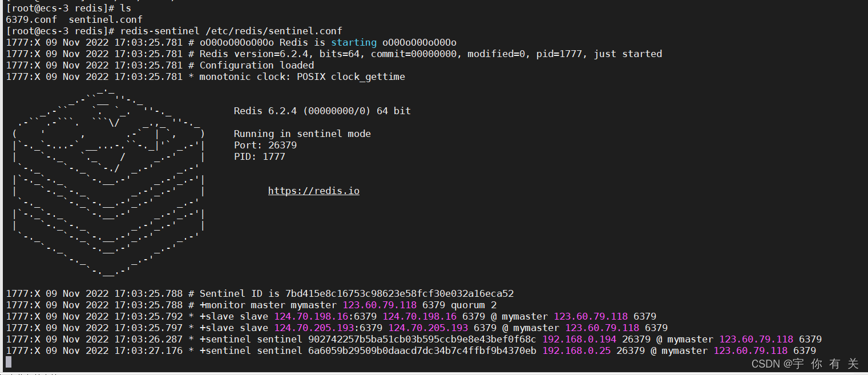This screenshot has height=375, width=868.
Task: Select the 'sentinel.conf' file name in listing
Action: [106, 19]
